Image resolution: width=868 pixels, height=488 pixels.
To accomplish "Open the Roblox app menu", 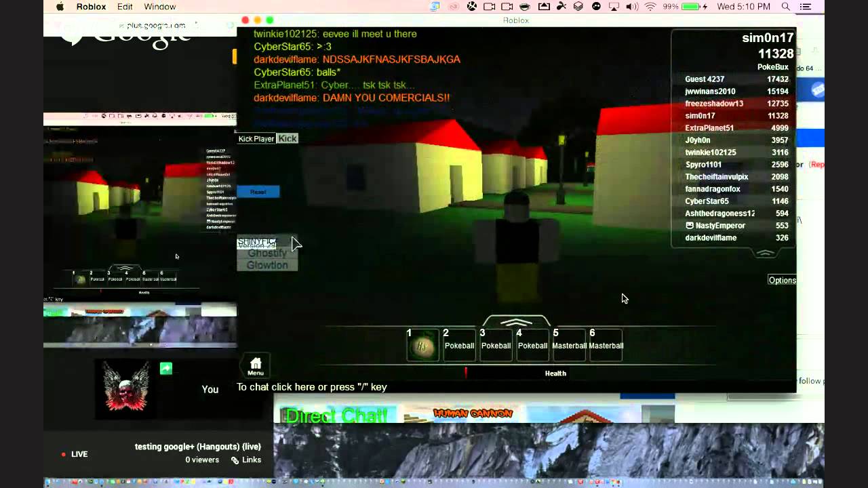I will coord(91,7).
